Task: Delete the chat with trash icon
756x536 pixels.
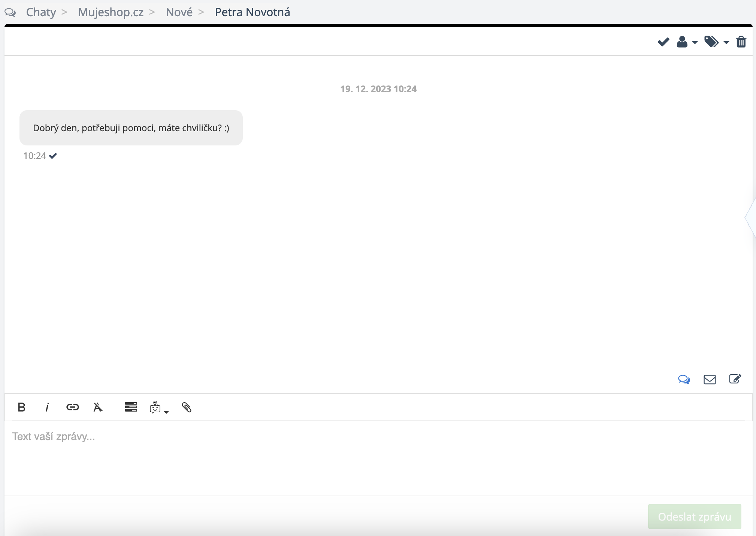Action: tap(741, 42)
